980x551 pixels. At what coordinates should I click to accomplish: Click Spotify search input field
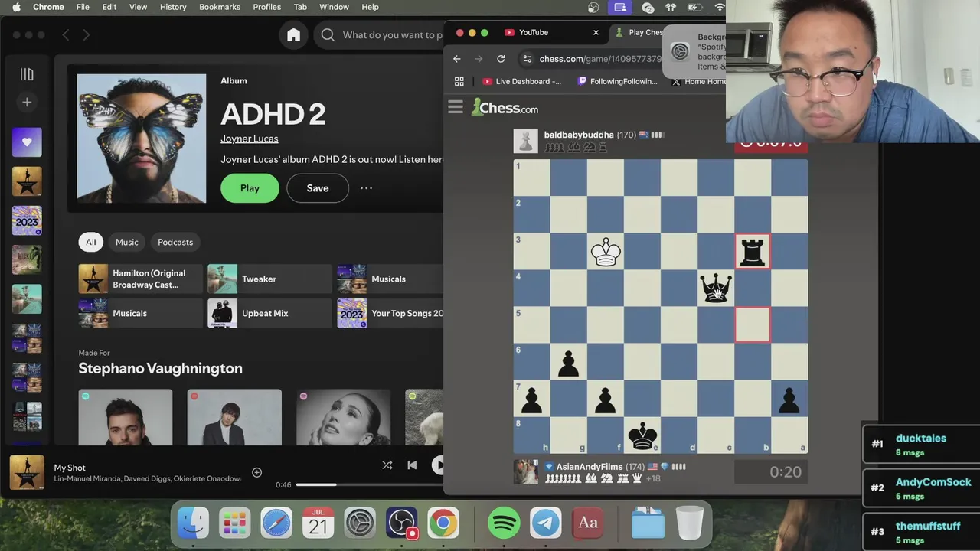point(390,35)
